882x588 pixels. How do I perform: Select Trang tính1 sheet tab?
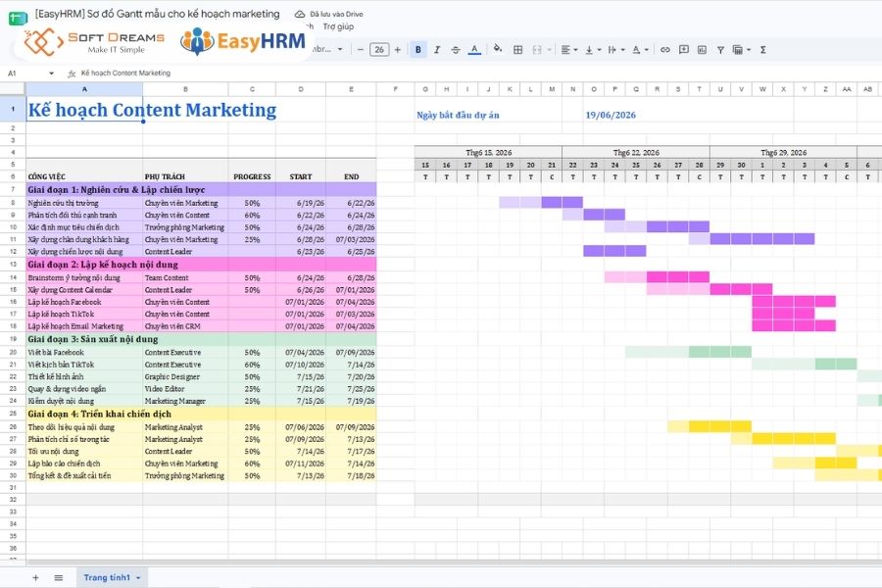pos(107,577)
